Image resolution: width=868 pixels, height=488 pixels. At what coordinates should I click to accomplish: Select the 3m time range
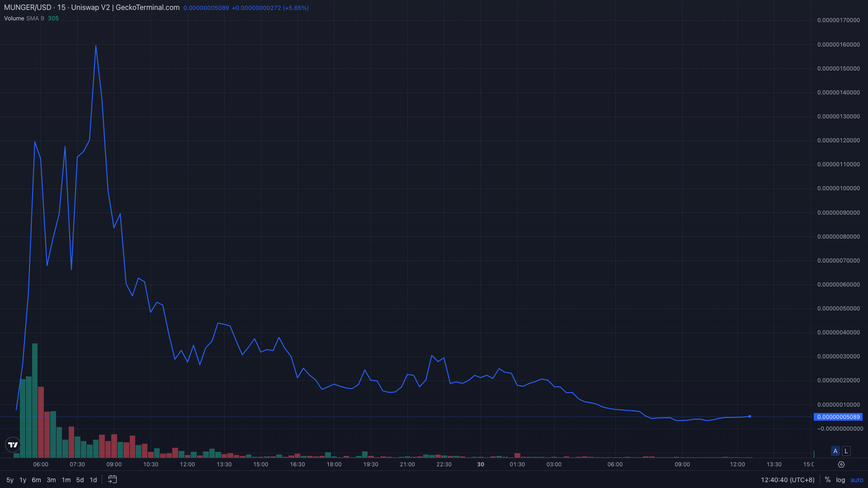click(51, 480)
